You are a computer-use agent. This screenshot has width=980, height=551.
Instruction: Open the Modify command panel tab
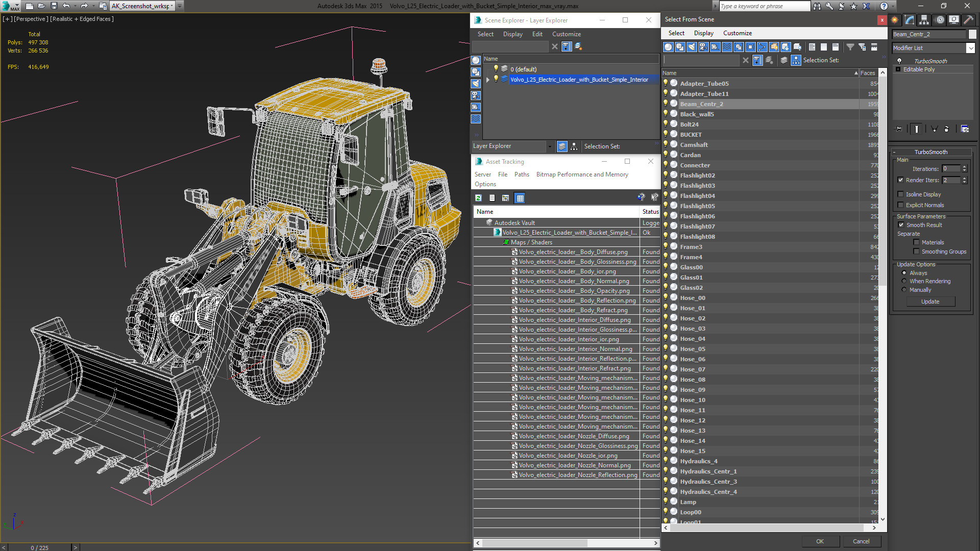pos(910,20)
